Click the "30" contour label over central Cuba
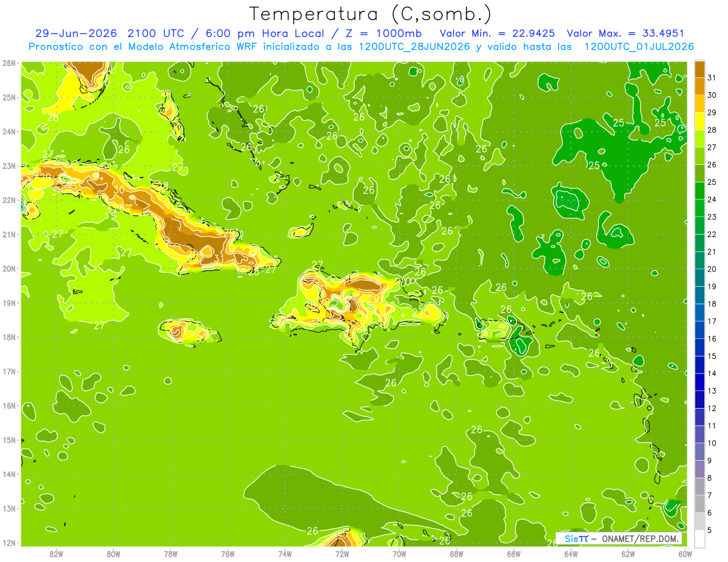This screenshot has height=562, width=728. [x=119, y=190]
